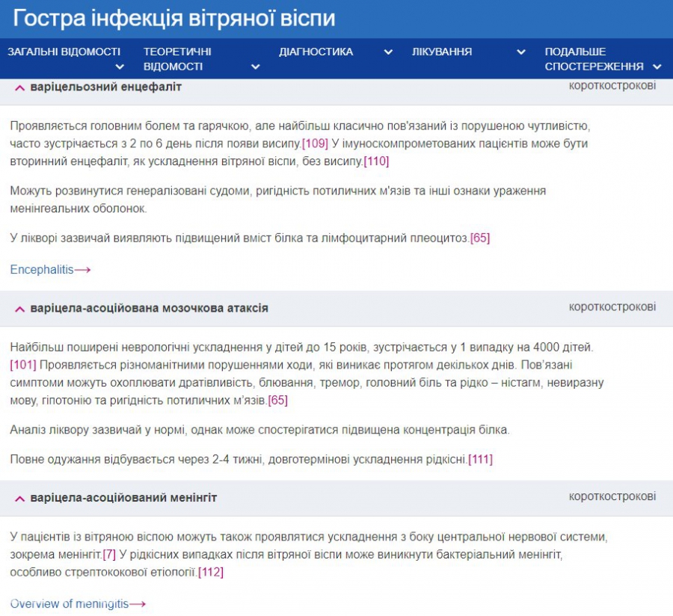Click the page title Гостра інфекція вітряної віспи
673x616 pixels.
(x=174, y=19)
